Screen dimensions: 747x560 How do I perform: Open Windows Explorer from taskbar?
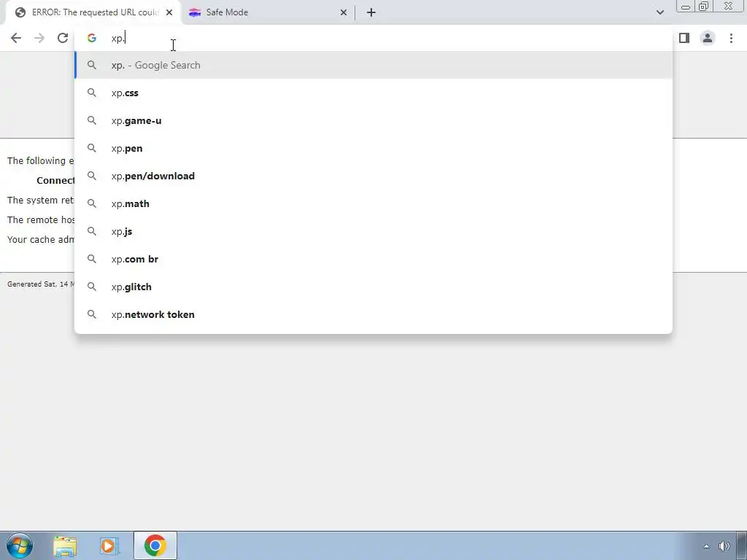pos(65,545)
